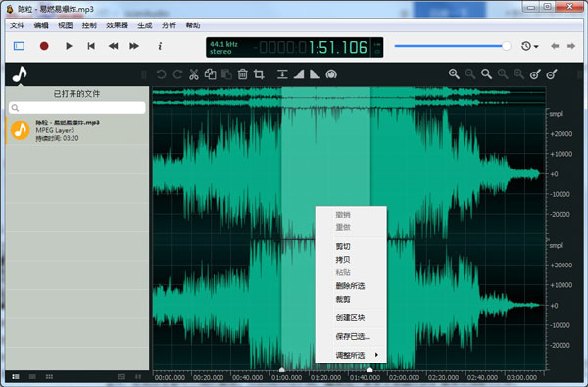Click the music note panel icon
This screenshot has width=588, height=387.
pyautogui.click(x=20, y=73)
